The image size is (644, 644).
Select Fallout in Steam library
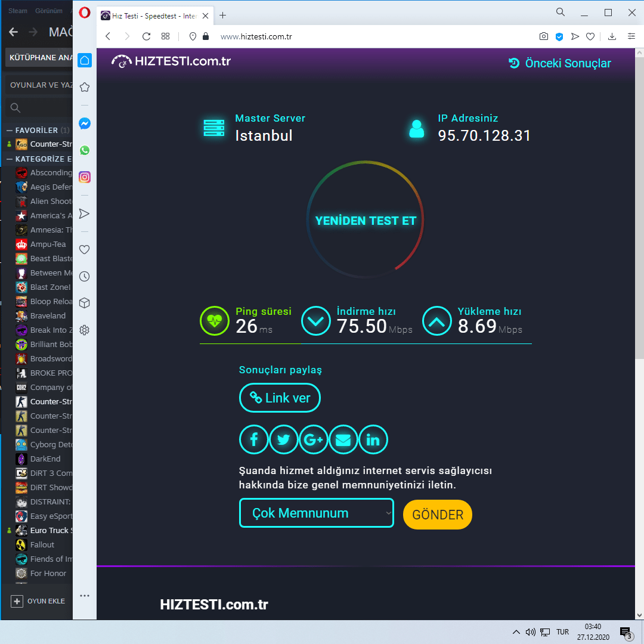click(35, 544)
